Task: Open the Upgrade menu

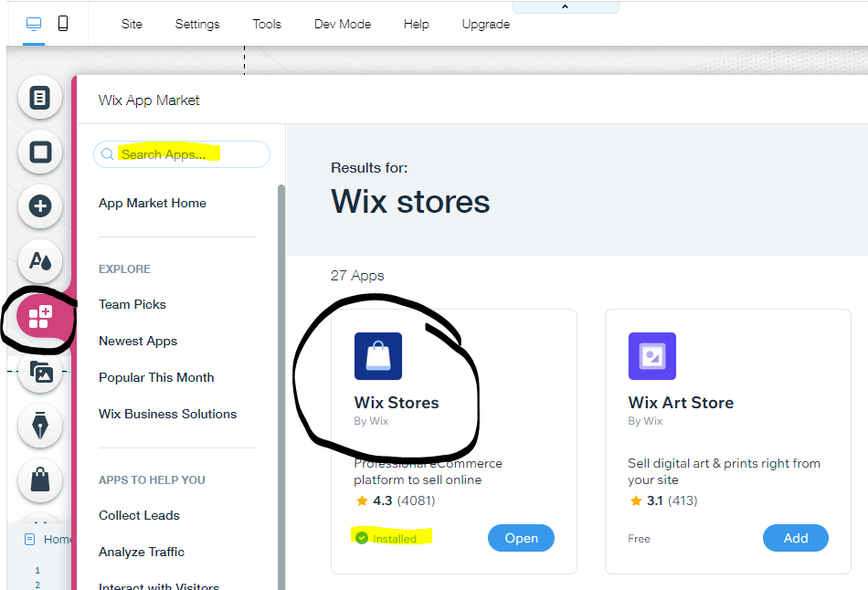Action: [x=486, y=25]
